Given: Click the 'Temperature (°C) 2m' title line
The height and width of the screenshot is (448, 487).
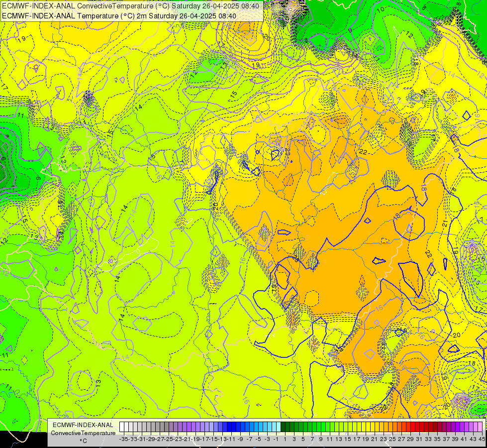Looking at the screenshot, I should point(119,16).
